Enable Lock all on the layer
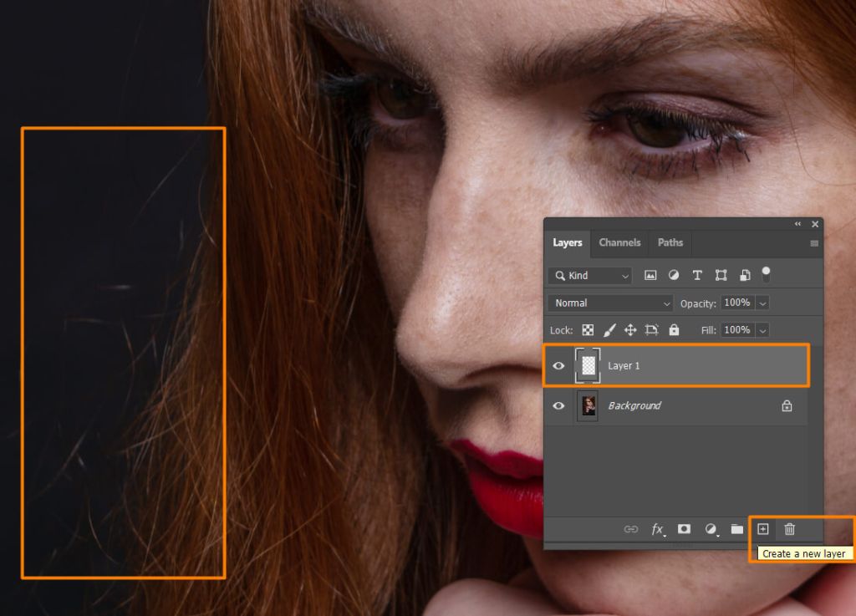 674,329
